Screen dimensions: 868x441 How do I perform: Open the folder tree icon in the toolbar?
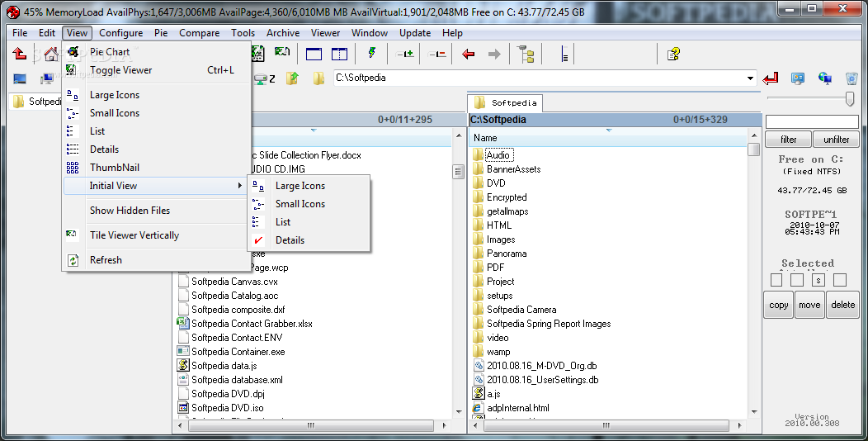526,55
